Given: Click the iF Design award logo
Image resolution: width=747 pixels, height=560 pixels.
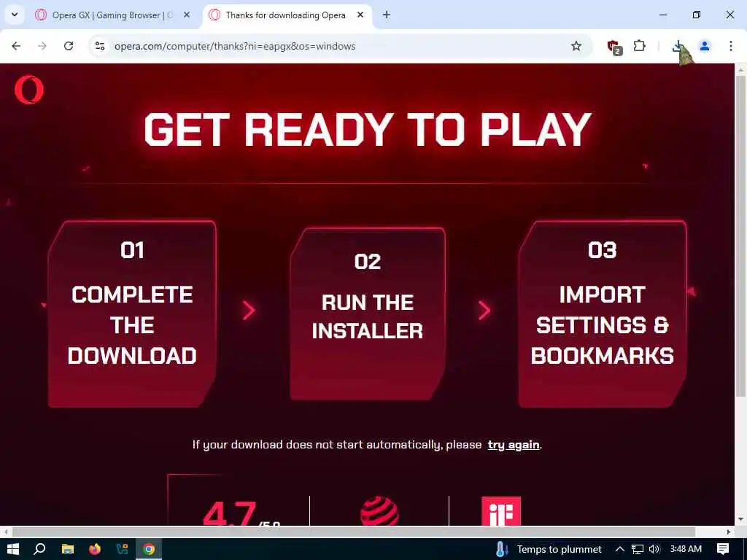Looking at the screenshot, I should click(x=501, y=511).
